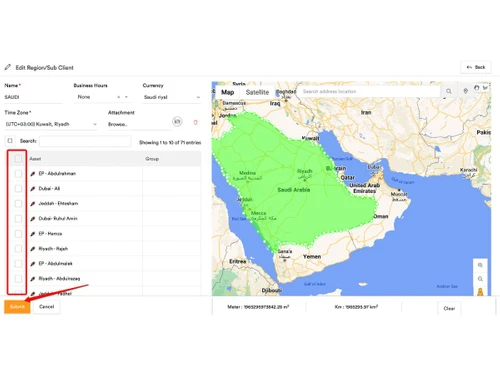The width and height of the screenshot is (500, 375).
Task: Tick the checkbox for EP - Abdulmalek
Action: [18, 264]
